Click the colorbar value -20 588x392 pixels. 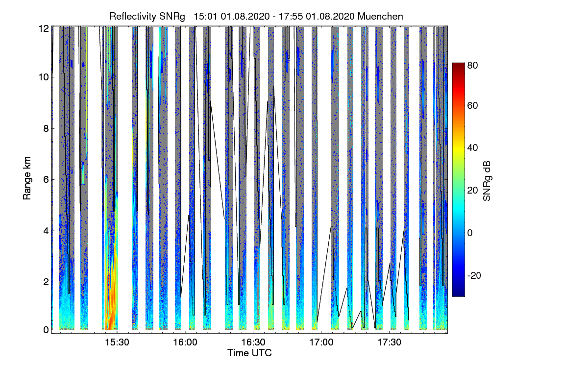point(474,275)
